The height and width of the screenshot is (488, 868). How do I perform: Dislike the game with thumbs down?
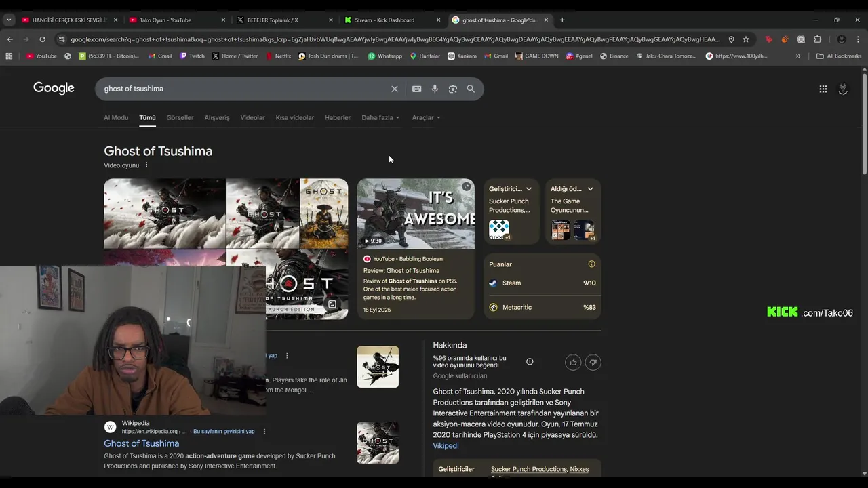coord(593,363)
